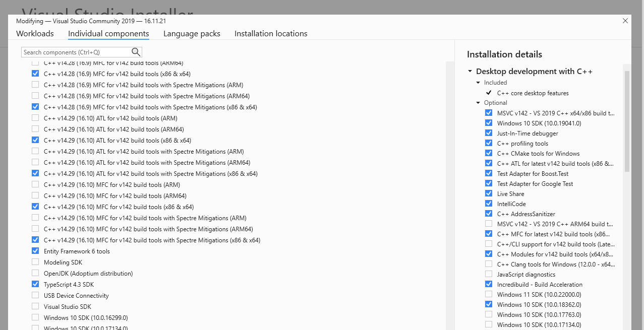The width and height of the screenshot is (644, 330).
Task: Uncheck Entity Framework 6 tools
Action: click(35, 251)
